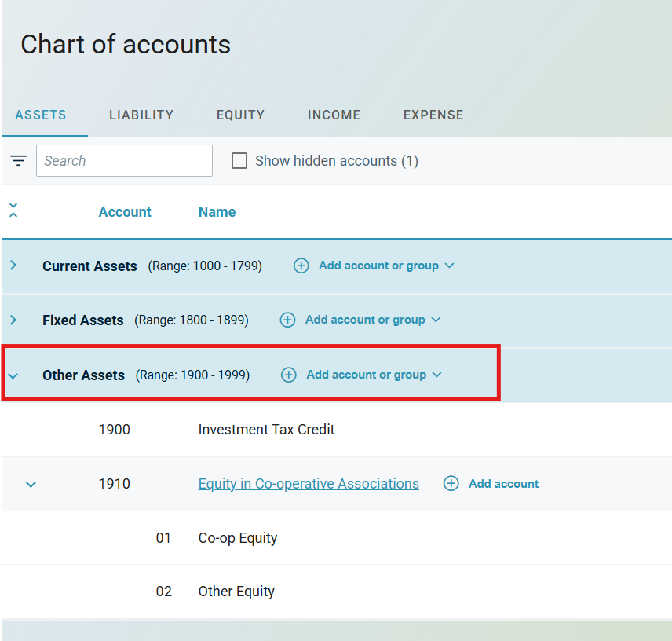
Task: Go to the Expense tab
Action: (x=433, y=115)
